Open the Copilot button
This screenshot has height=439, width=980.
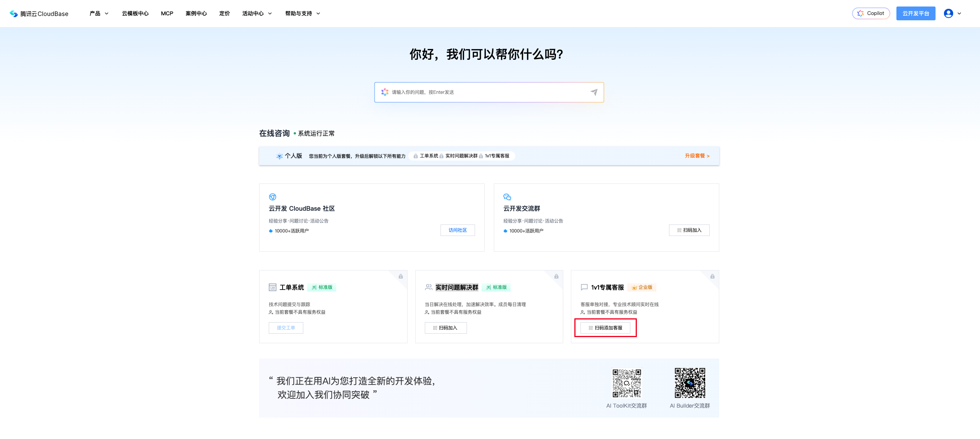tap(871, 13)
